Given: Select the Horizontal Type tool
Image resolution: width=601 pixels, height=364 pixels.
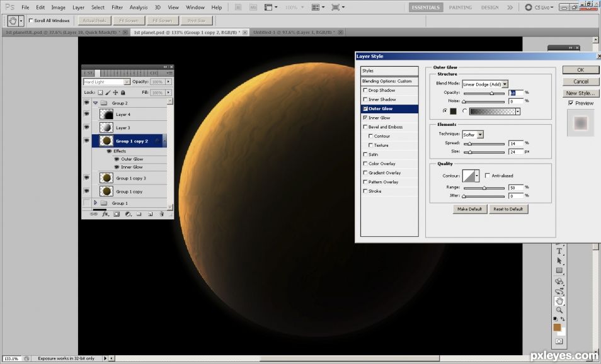Looking at the screenshot, I should [559, 251].
